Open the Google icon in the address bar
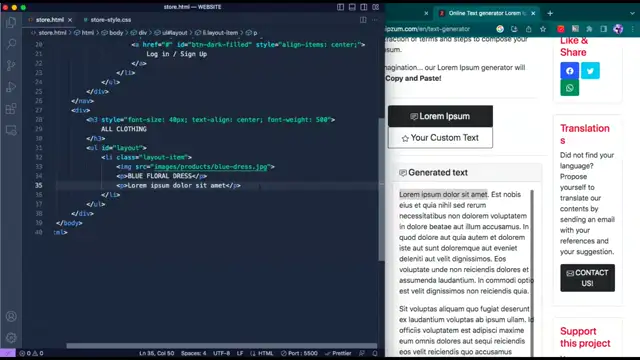This screenshot has height=360, width=640. pyautogui.click(x=500, y=29)
